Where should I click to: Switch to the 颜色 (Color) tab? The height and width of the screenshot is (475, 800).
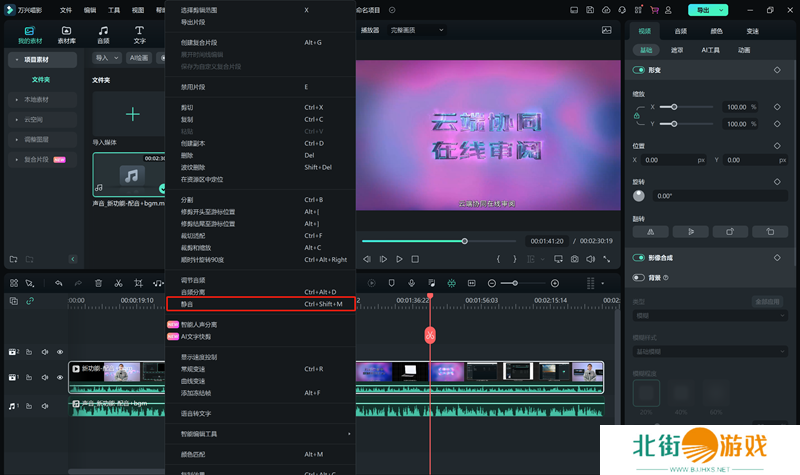tap(716, 31)
